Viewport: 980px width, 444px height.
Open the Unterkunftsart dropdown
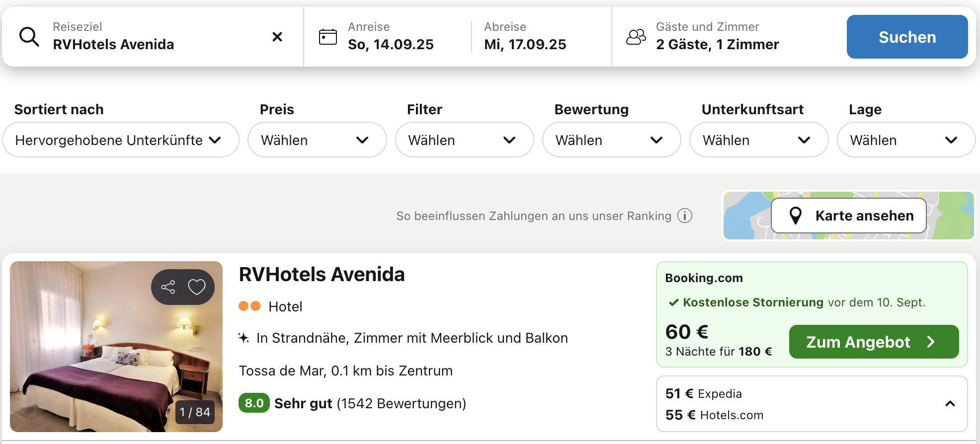[x=758, y=140]
